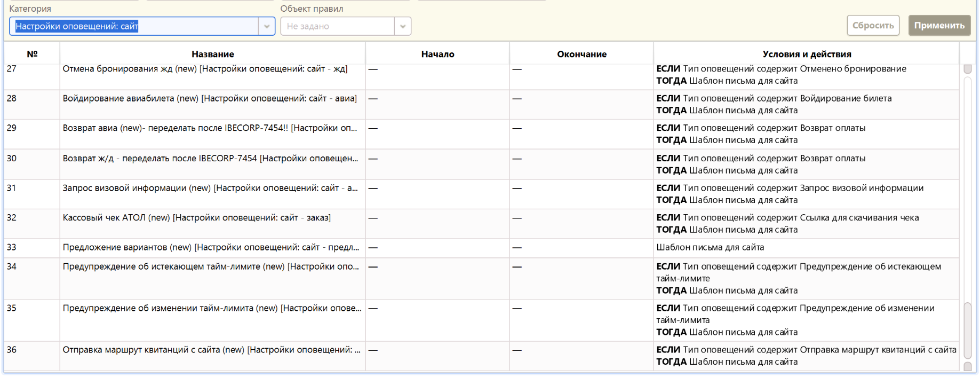Select row 27 Отмена бронирования жд
The height and width of the screenshot is (377, 980).
205,69
